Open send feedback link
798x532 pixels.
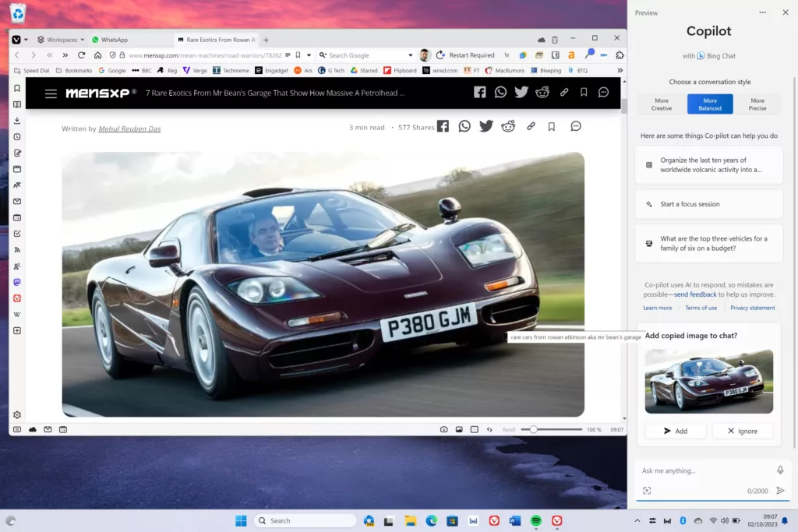(x=695, y=294)
